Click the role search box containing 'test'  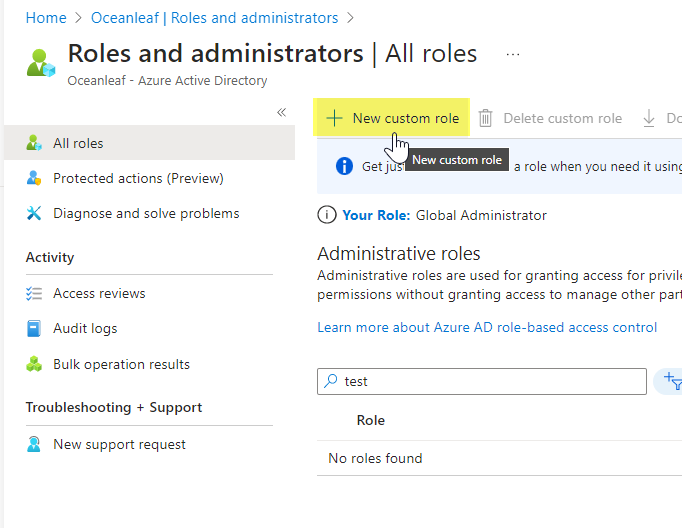pos(490,381)
